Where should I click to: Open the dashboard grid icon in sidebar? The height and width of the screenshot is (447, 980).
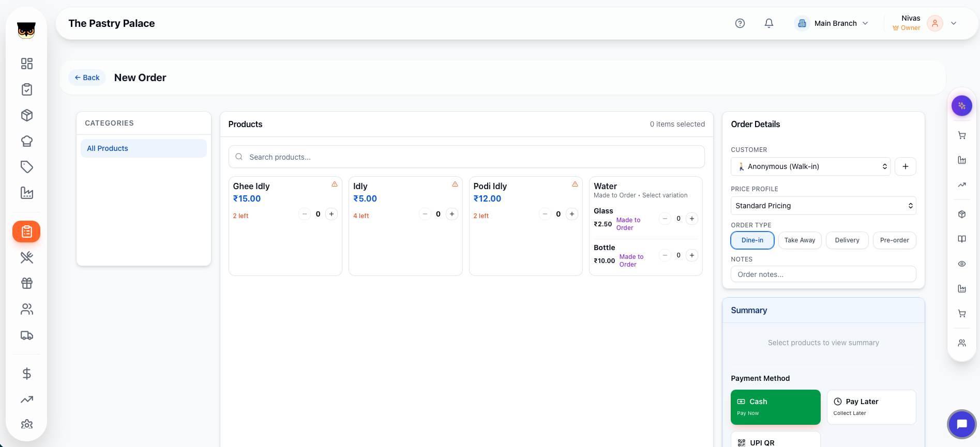point(27,64)
